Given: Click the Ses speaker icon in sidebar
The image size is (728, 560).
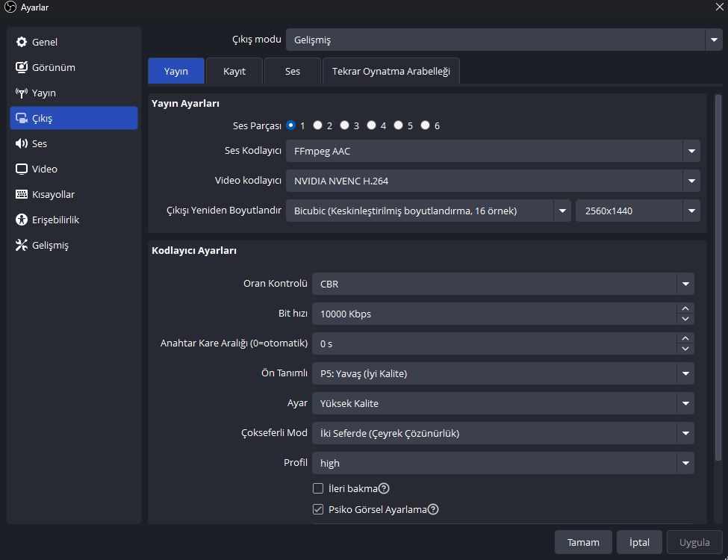Looking at the screenshot, I should pos(22,143).
